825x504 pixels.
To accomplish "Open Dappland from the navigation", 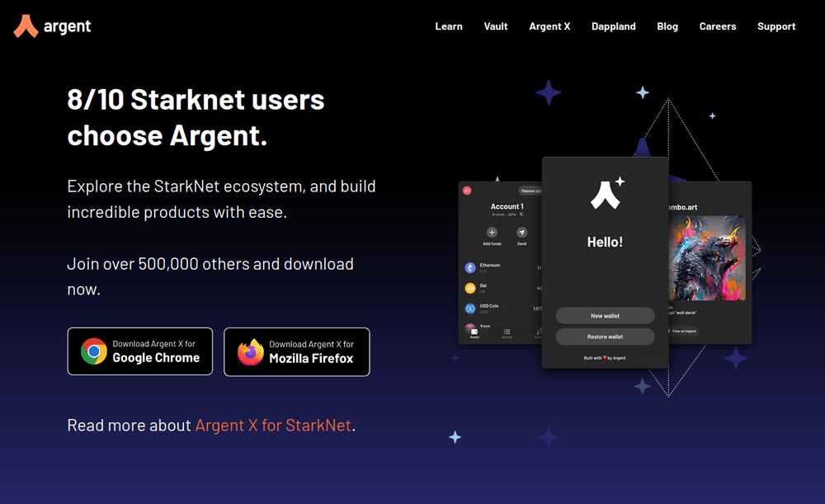I will (x=614, y=26).
